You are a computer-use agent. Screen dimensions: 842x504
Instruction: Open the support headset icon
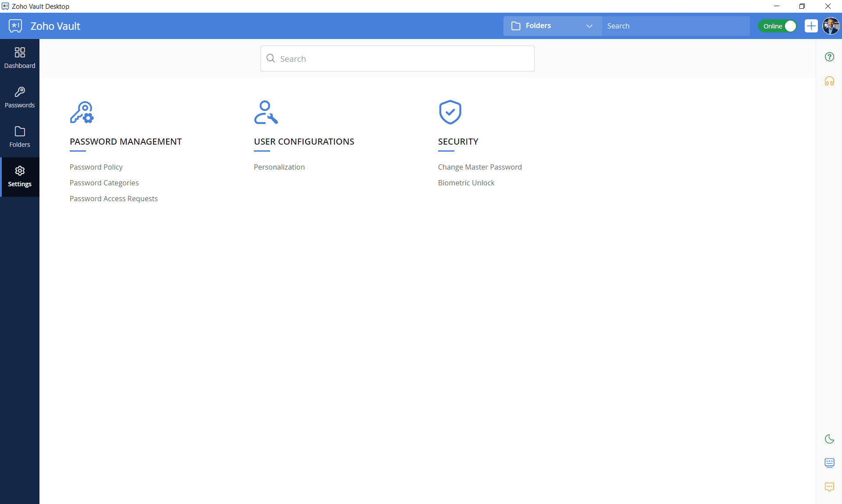(x=829, y=81)
